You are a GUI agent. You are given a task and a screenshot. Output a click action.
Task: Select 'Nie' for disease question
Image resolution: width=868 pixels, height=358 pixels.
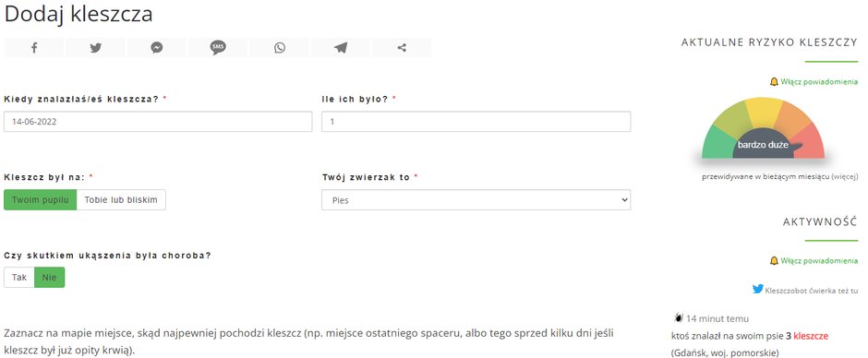49,277
